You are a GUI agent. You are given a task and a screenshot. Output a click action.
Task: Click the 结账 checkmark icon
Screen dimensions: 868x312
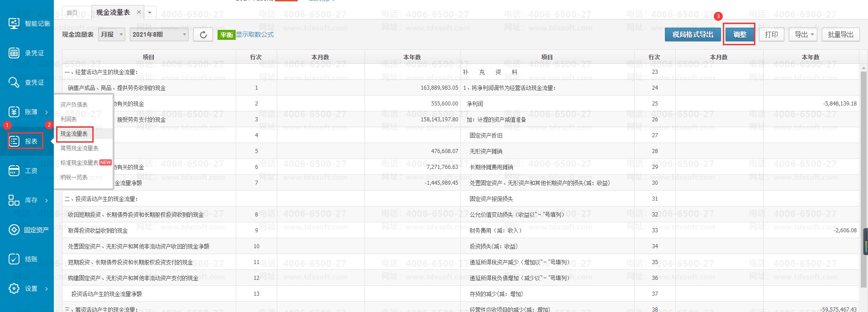coord(14,259)
